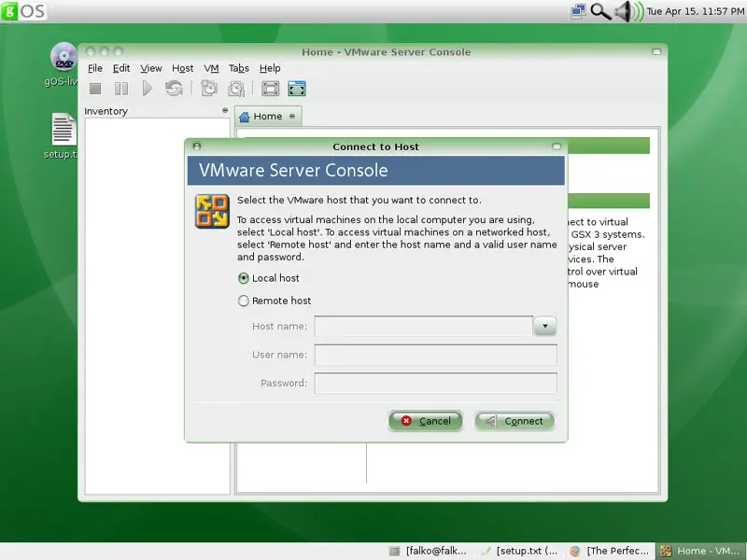Click the clock showing Tue Apr 15
Viewport: 747px width, 560px height.
(695, 11)
